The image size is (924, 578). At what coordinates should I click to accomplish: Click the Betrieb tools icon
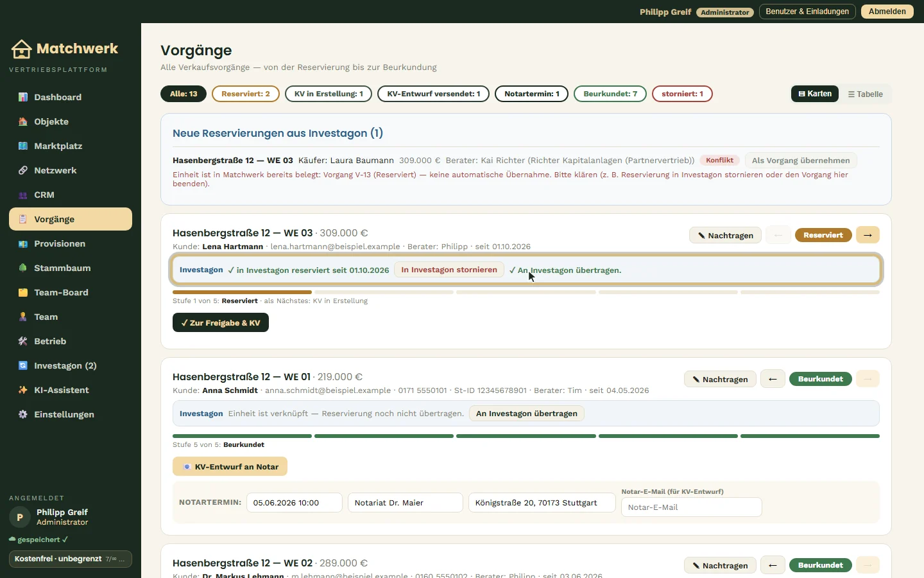point(23,341)
